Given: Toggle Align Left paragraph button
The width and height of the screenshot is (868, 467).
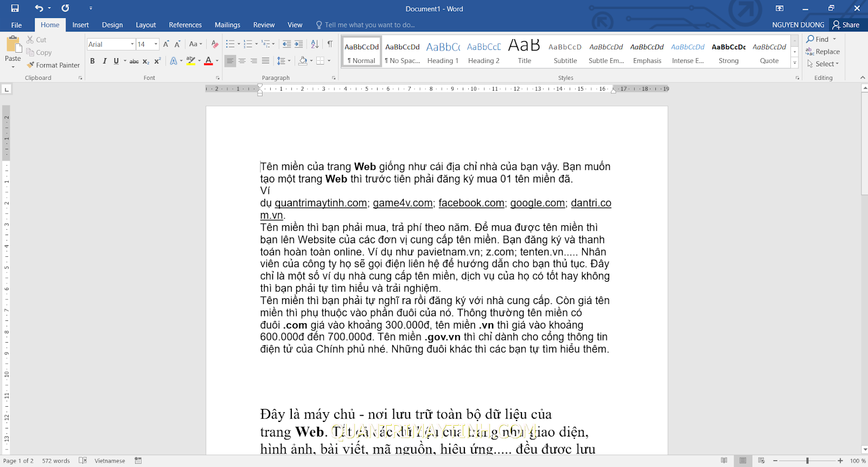Looking at the screenshot, I should pyautogui.click(x=230, y=61).
